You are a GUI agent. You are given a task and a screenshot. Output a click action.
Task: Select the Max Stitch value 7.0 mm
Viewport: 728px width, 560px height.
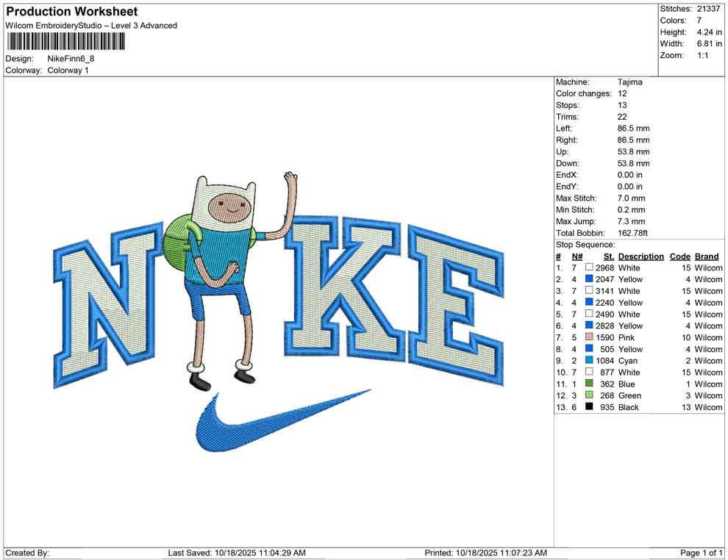(631, 198)
